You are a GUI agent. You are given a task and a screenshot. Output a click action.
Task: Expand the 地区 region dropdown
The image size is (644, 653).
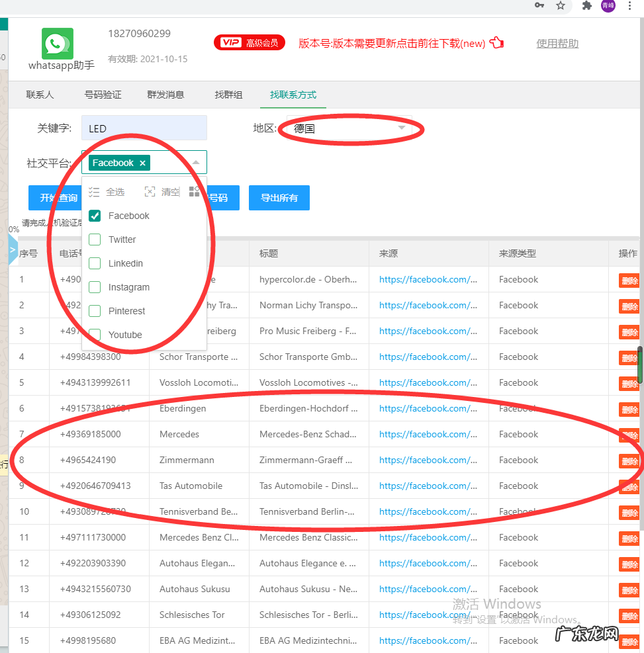[x=402, y=128]
